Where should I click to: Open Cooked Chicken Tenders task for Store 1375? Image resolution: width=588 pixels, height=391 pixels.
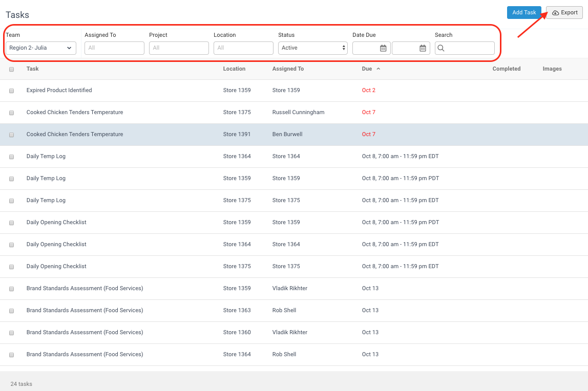tap(75, 113)
